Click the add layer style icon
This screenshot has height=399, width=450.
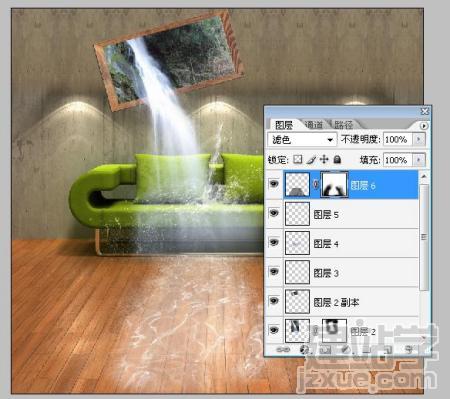point(304,350)
